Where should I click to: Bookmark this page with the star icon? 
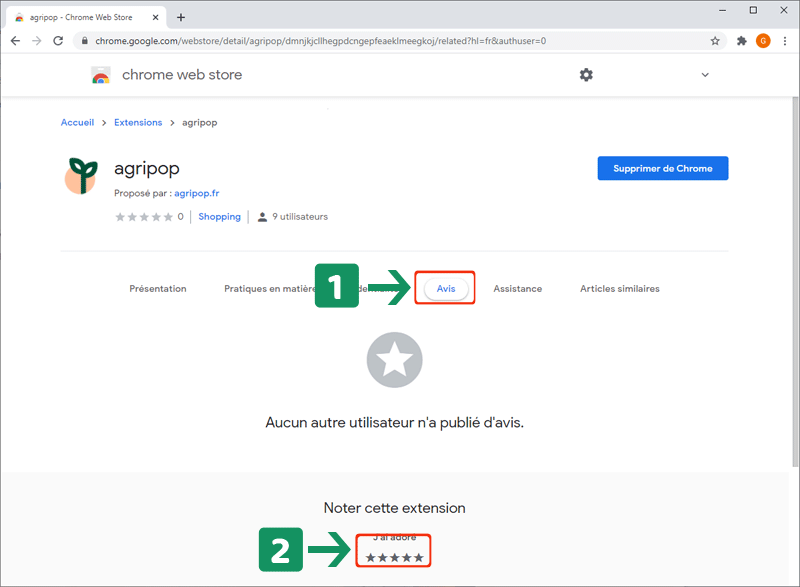pos(715,41)
